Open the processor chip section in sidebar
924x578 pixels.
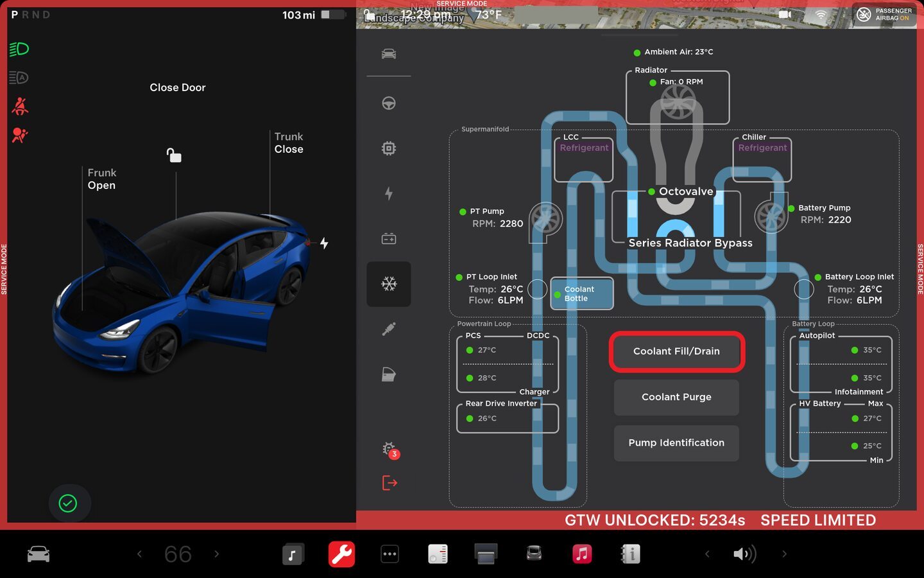coord(388,148)
